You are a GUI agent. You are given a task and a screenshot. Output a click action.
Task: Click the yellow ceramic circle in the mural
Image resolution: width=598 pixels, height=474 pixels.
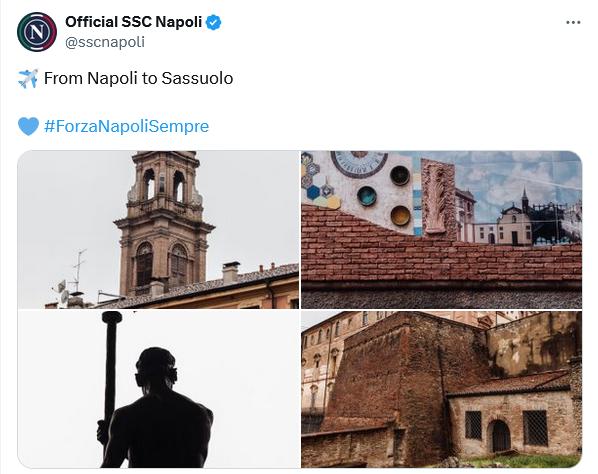coord(400,215)
